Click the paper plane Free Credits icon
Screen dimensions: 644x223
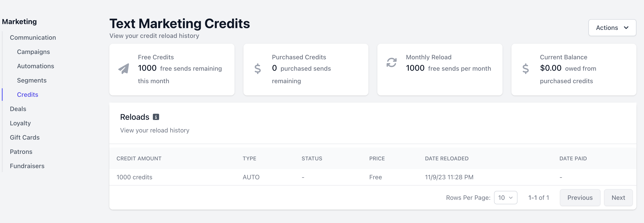coord(124,69)
